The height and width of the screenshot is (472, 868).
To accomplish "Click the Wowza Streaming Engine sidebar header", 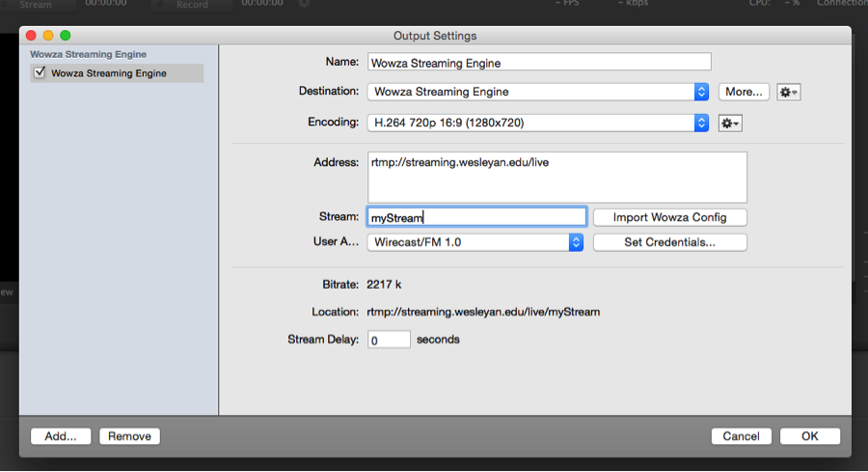I will (x=88, y=54).
